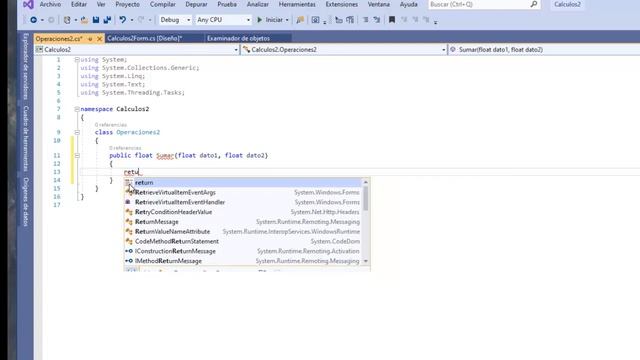
Task: Open the Extensiones menu
Action: (341, 4)
